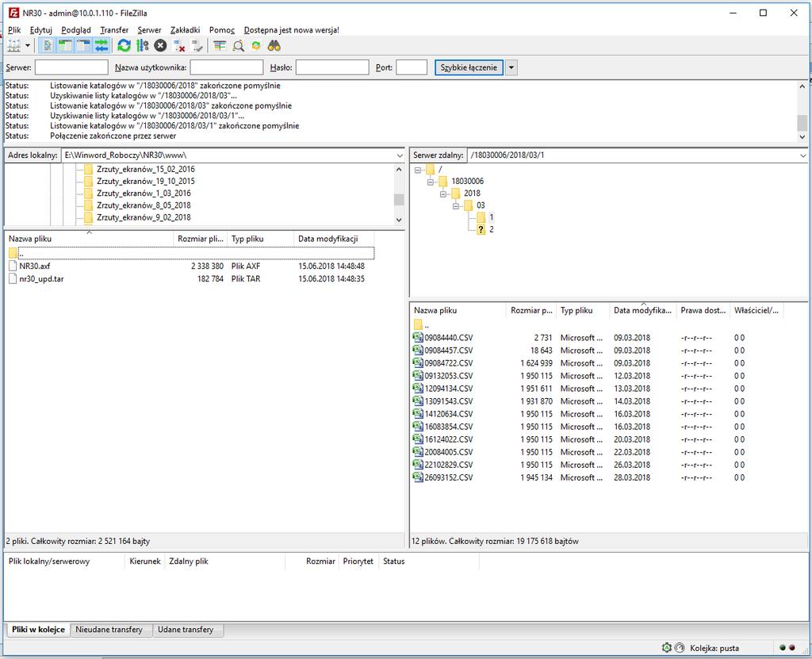Viewport: 812px width, 659px height.
Task: Select local folder Zrzuty_ekranów_8_05_2018
Action: click(144, 205)
